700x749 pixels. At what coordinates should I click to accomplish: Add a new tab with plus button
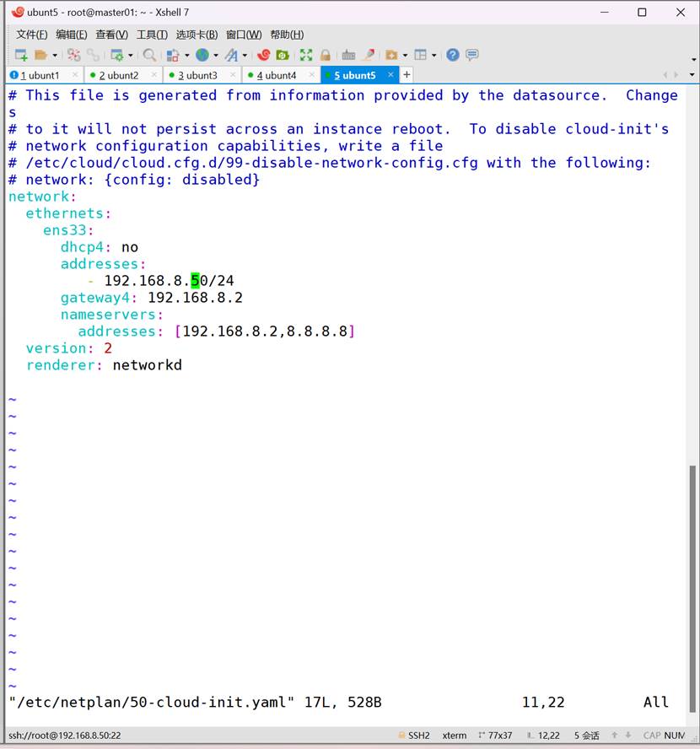pos(407,74)
